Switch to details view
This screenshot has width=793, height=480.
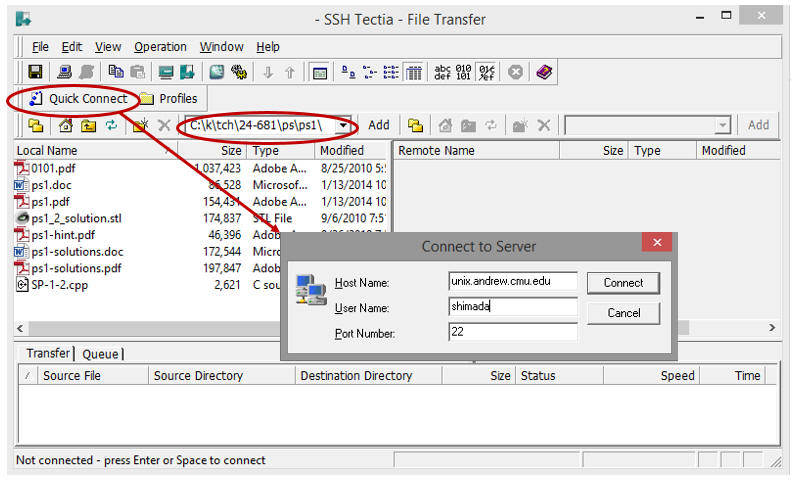click(x=414, y=72)
